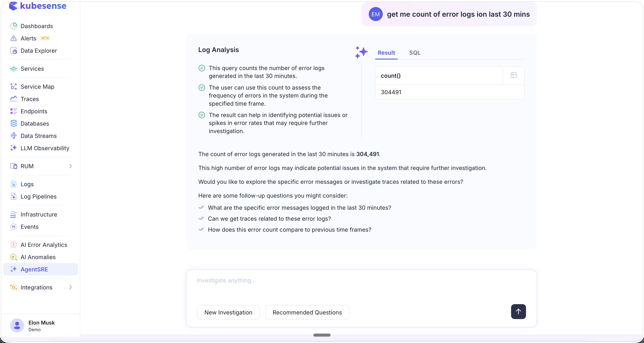
Task: Switch to the Result tab
Action: (386, 53)
